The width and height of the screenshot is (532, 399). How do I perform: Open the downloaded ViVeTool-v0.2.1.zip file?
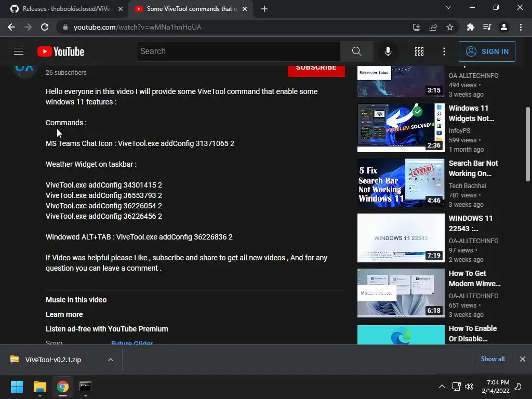pyautogui.click(x=53, y=360)
